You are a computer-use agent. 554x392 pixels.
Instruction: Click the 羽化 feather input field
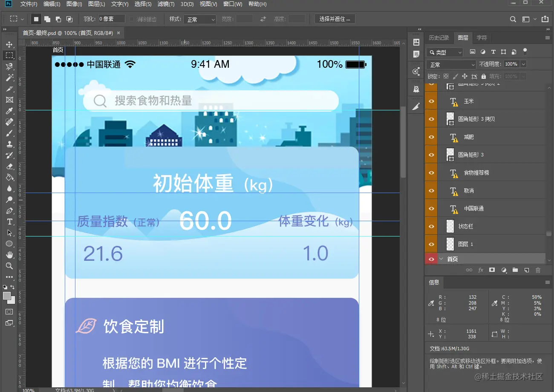click(x=112, y=19)
